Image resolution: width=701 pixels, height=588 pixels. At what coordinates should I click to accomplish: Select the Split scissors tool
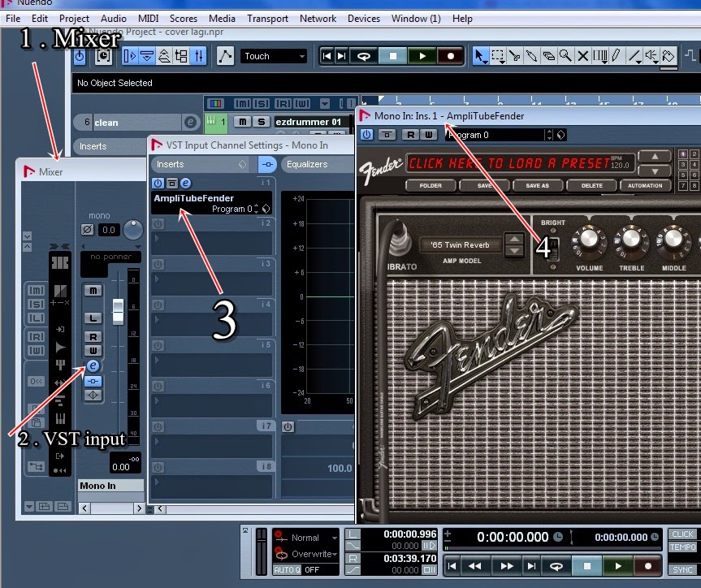pos(514,56)
